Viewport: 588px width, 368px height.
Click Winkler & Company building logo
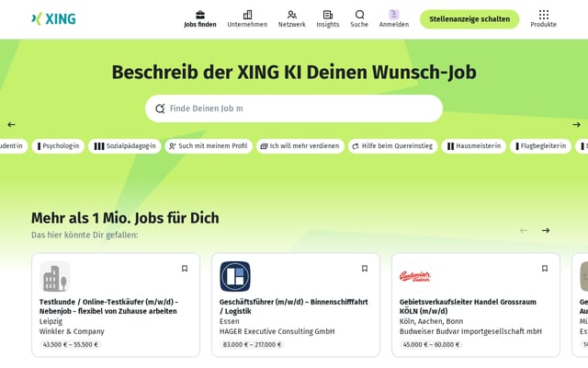pos(55,276)
